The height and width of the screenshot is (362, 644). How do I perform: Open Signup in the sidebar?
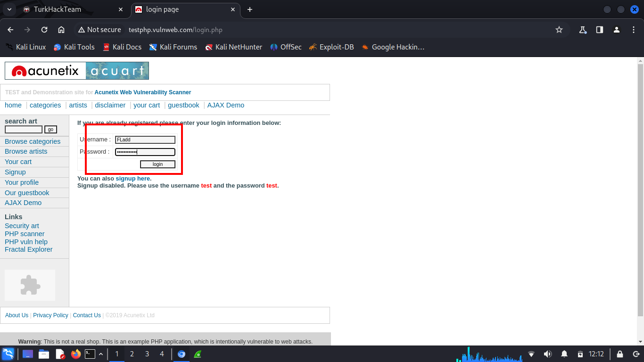pos(15,172)
